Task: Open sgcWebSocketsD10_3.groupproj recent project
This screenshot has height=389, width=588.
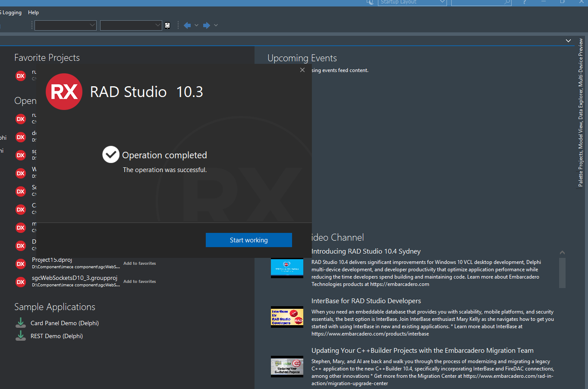Action: (75, 278)
